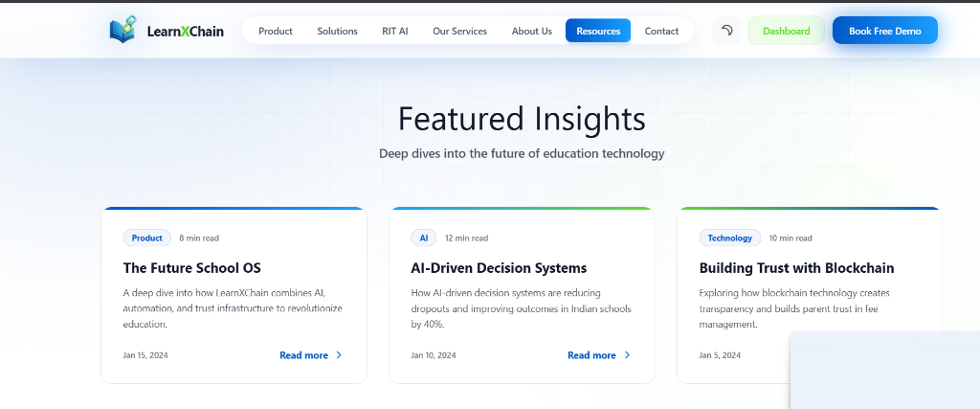Click the LearnXChain book logo icon

click(122, 30)
